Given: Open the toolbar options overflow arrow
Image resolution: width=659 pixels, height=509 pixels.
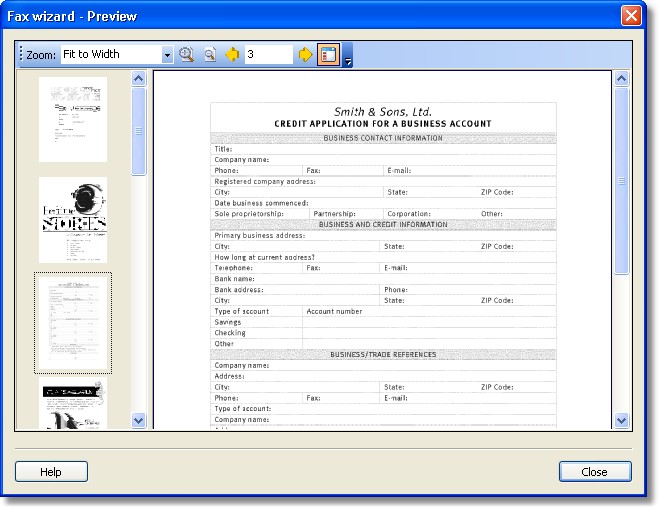Looking at the screenshot, I should [347, 61].
